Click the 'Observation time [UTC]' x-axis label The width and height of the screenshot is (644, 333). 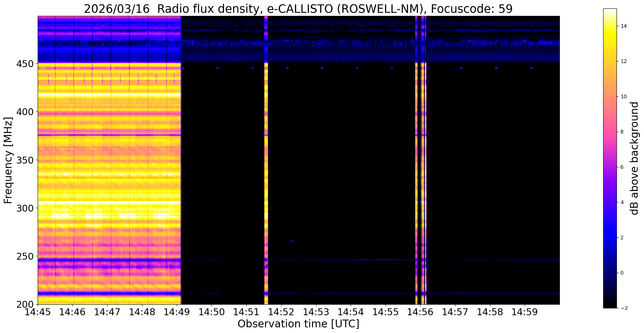(x=298, y=324)
